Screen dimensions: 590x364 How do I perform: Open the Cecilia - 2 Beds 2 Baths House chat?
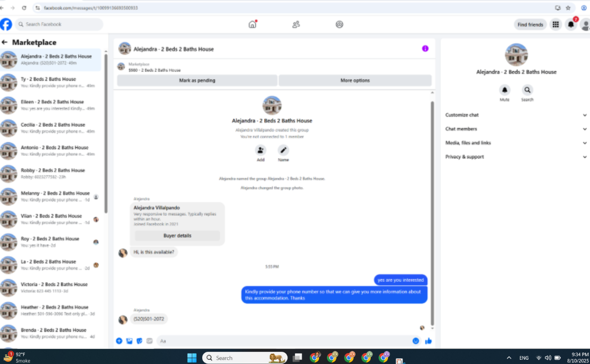(x=51, y=128)
